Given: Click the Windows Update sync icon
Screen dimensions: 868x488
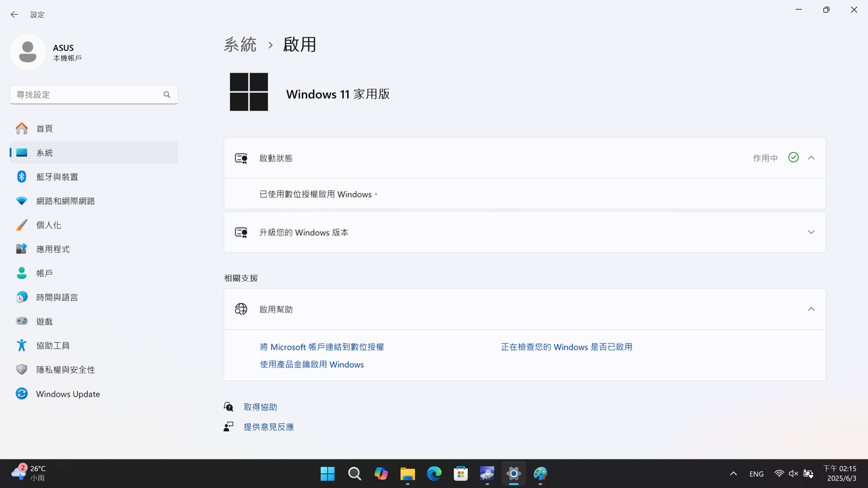Looking at the screenshot, I should coord(22,394).
